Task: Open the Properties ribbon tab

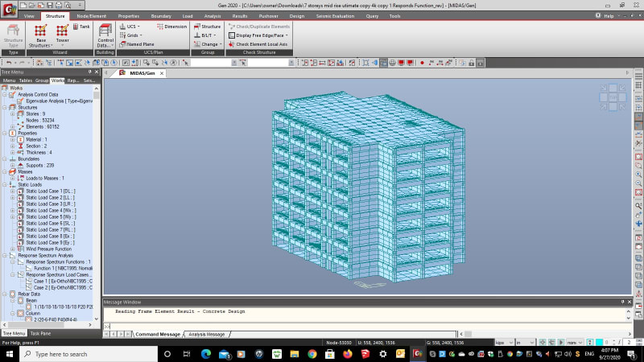Action: point(129,16)
